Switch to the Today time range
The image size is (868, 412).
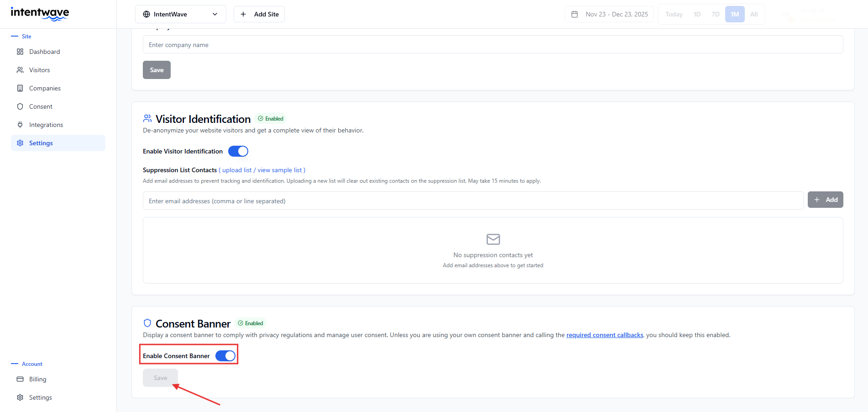coord(674,14)
